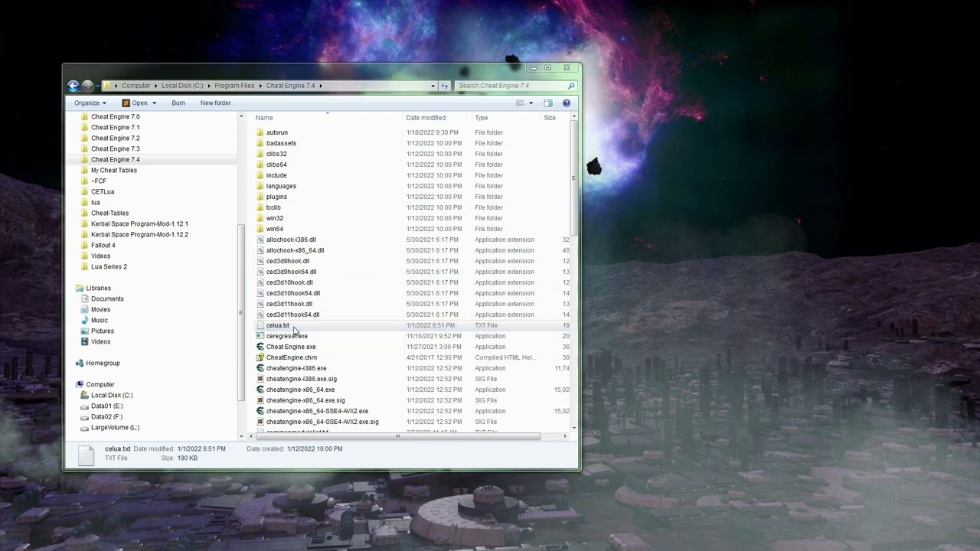This screenshot has height=551, width=980.
Task: Click the New folder button
Action: [x=215, y=103]
